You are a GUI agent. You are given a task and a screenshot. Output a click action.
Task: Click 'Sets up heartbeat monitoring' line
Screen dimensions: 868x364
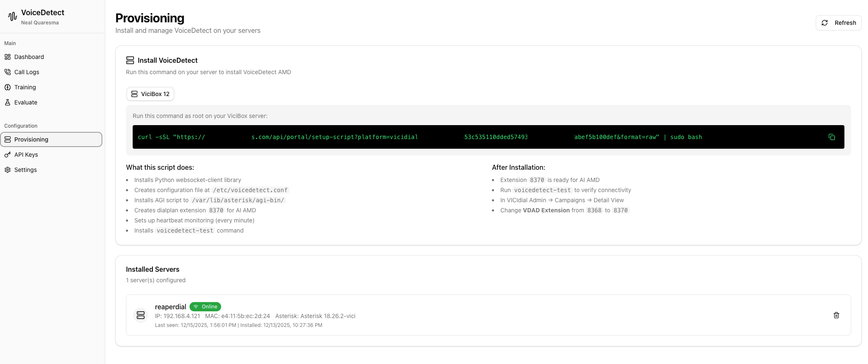click(194, 220)
